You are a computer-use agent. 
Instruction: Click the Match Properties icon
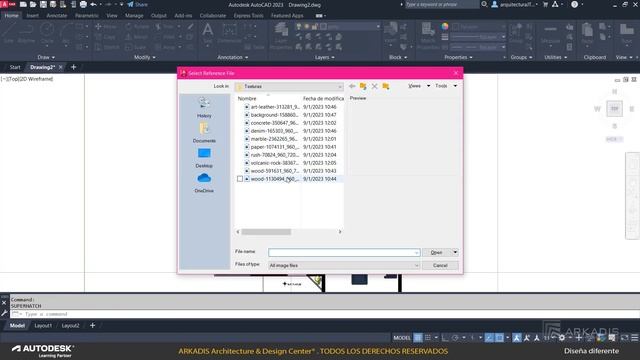428,35
